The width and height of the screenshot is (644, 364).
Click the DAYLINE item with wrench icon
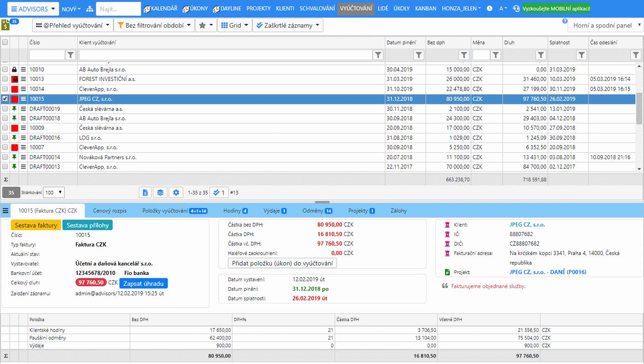(227, 9)
